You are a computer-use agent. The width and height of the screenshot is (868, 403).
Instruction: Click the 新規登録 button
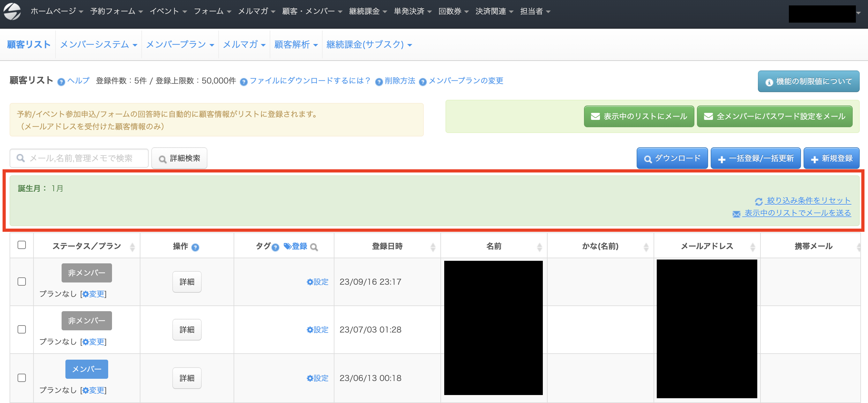pos(831,158)
